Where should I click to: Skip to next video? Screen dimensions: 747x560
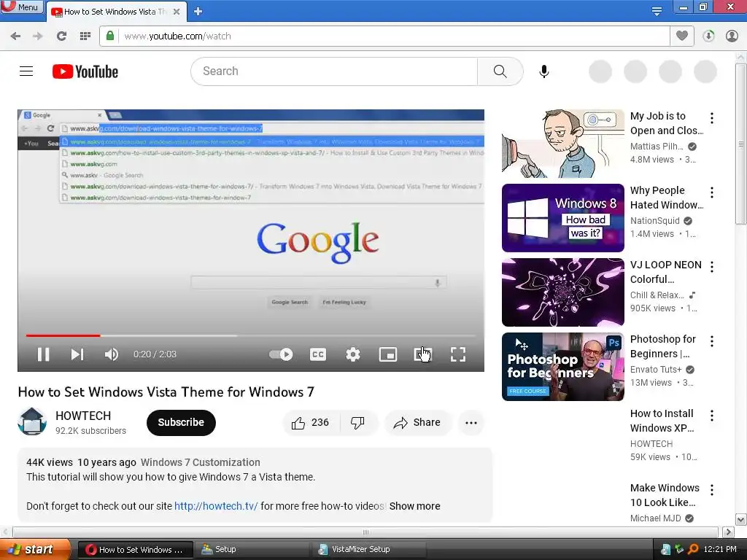pyautogui.click(x=77, y=354)
